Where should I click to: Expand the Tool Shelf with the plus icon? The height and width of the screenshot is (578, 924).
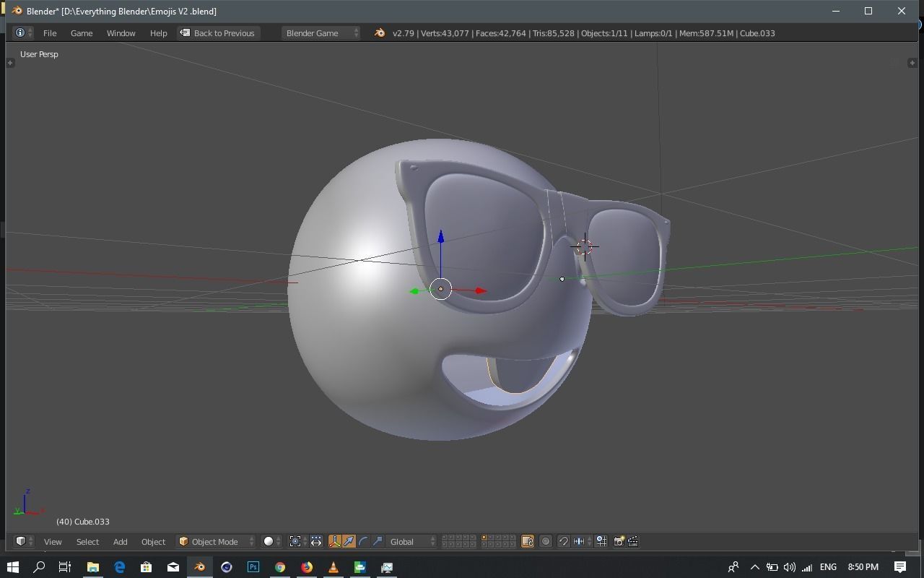[x=10, y=63]
